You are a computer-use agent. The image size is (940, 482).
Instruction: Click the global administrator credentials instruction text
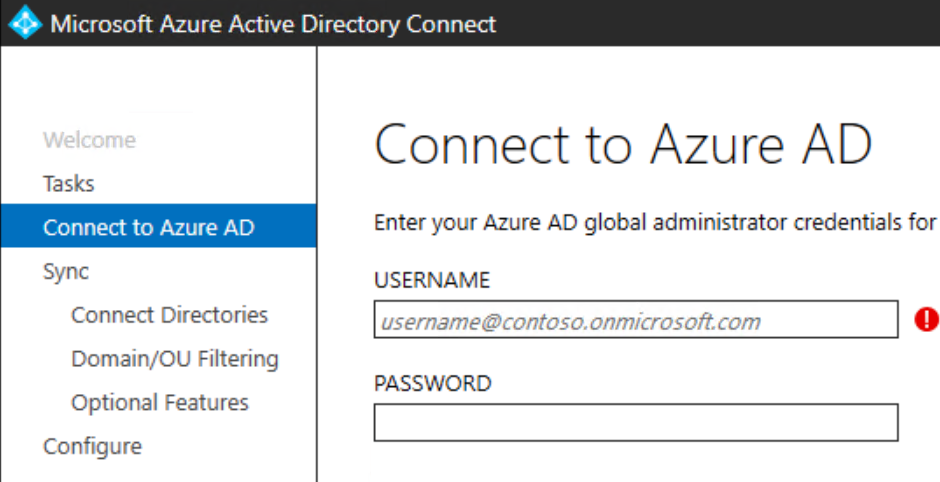tap(654, 222)
